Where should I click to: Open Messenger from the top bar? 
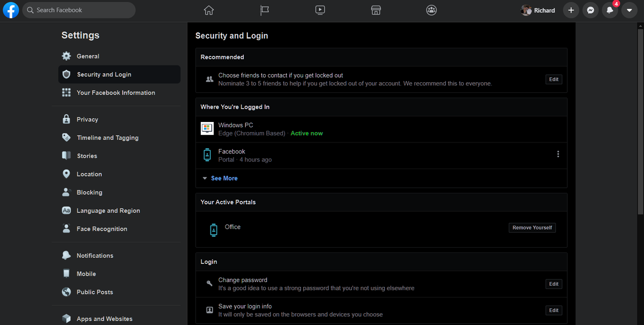click(590, 10)
